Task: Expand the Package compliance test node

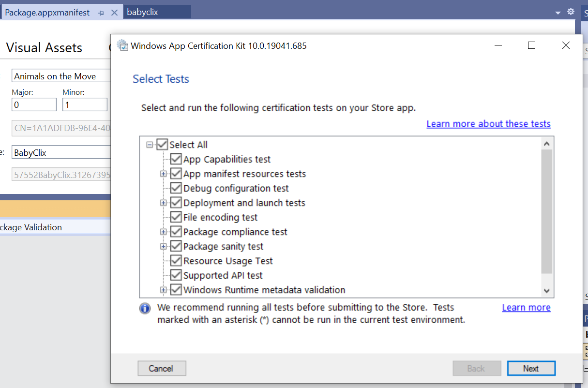Action: pos(164,231)
